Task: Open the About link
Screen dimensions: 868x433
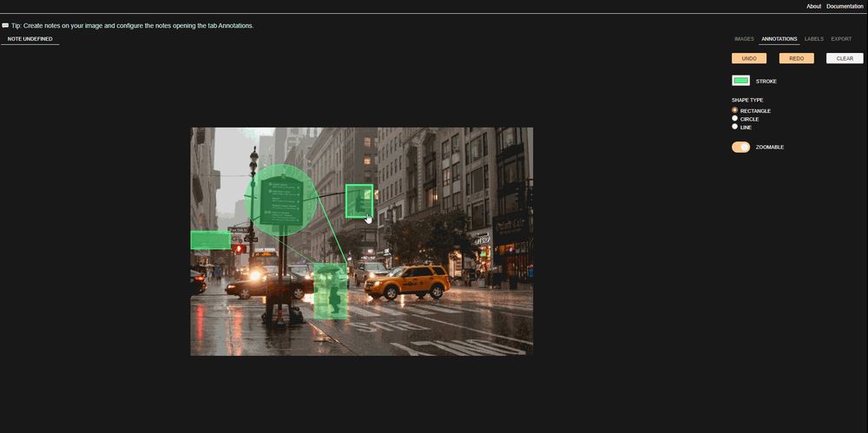Action: pyautogui.click(x=814, y=6)
